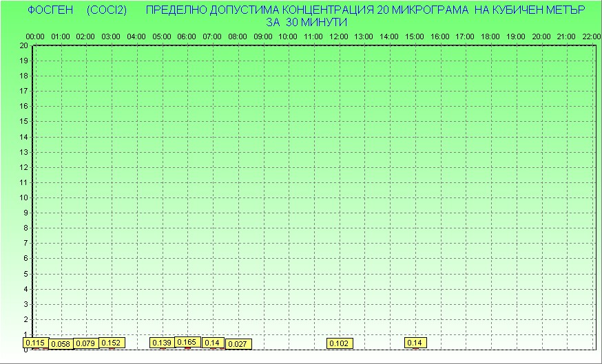Click the 0.14 label below 15:00
Image resolution: width=602 pixels, height=364 pixels.
pyautogui.click(x=415, y=343)
